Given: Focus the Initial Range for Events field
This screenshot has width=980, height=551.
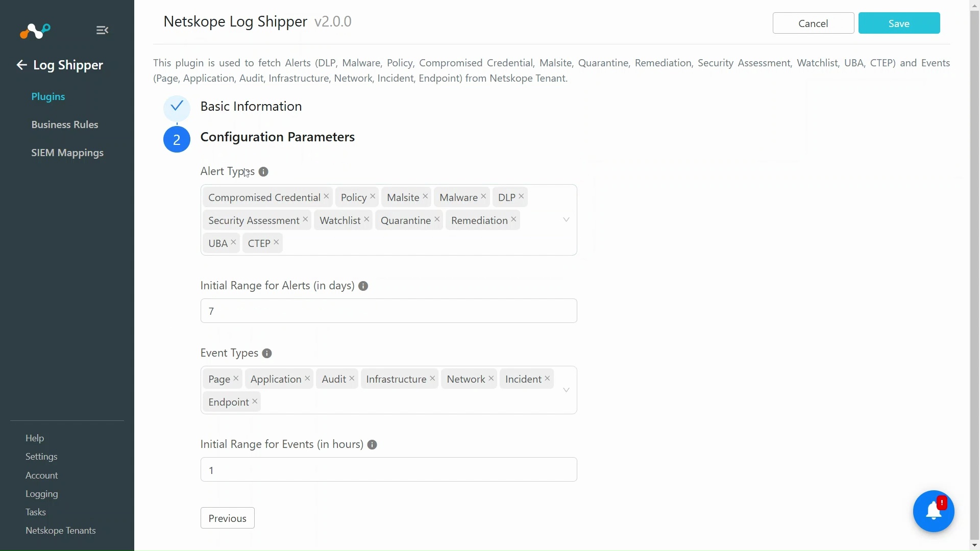Looking at the screenshot, I should (x=389, y=470).
